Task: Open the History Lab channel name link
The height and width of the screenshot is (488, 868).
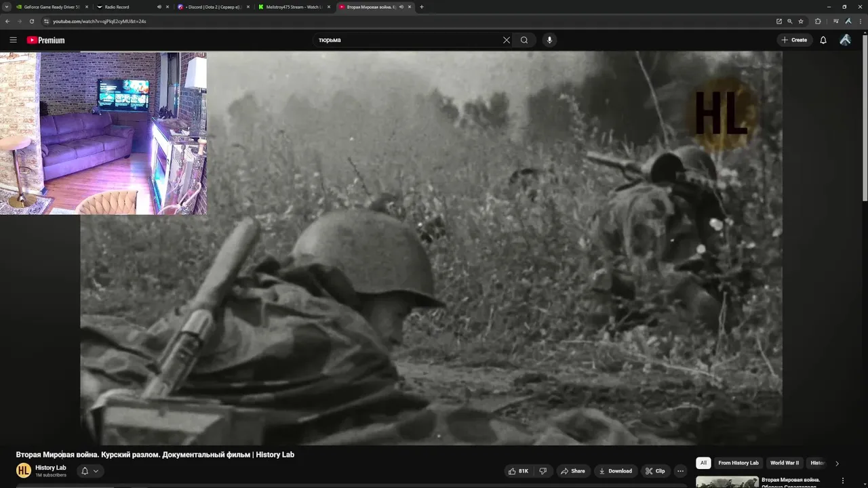Action: 50,468
